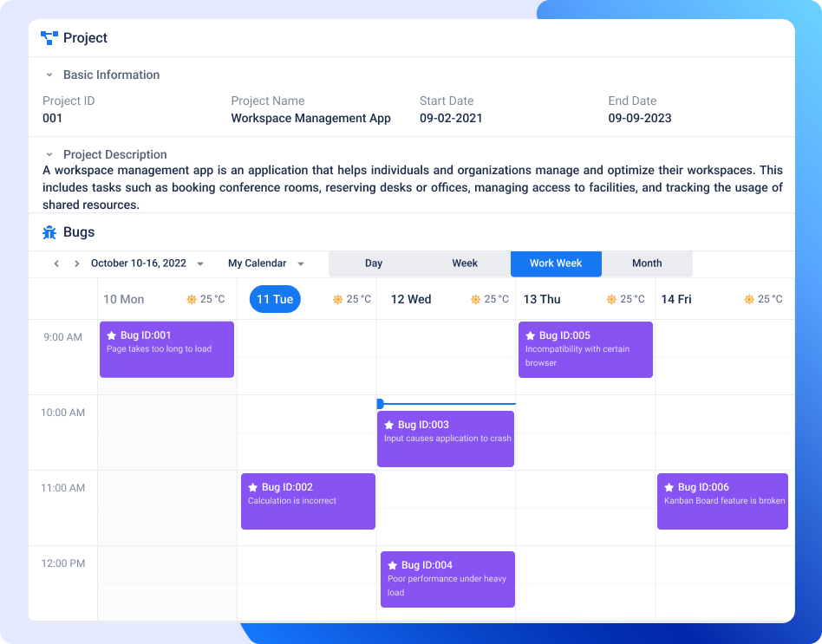Image resolution: width=822 pixels, height=644 pixels.
Task: Go to next week arrow
Action: (x=77, y=263)
